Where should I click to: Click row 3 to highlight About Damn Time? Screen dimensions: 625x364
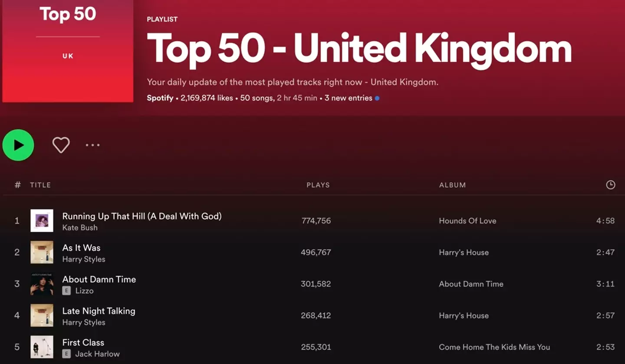[260, 284]
